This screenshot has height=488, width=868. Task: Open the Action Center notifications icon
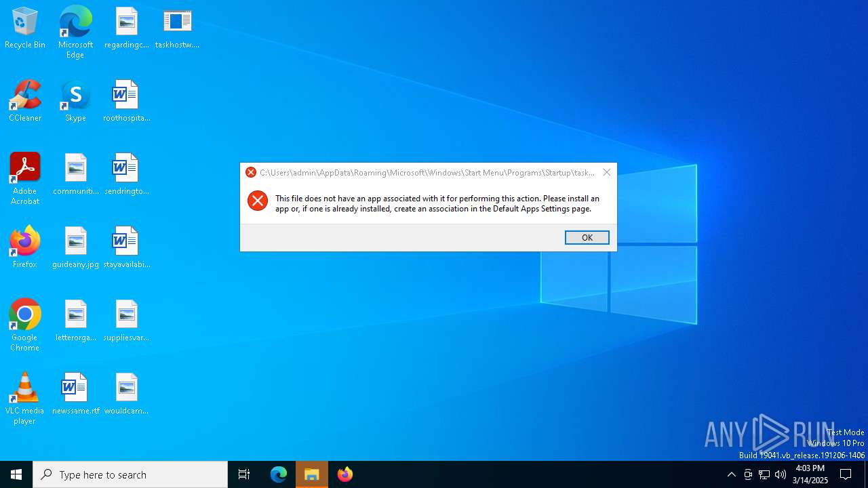click(x=846, y=474)
